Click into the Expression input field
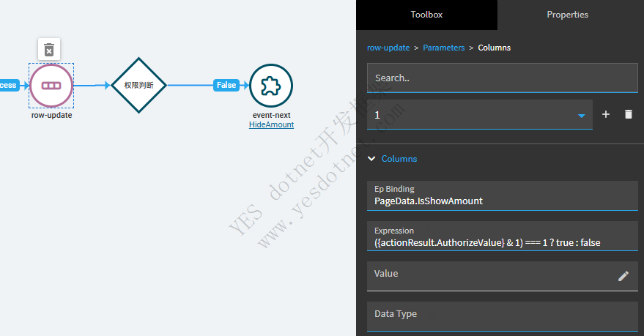This screenshot has height=336, width=644. [502, 242]
